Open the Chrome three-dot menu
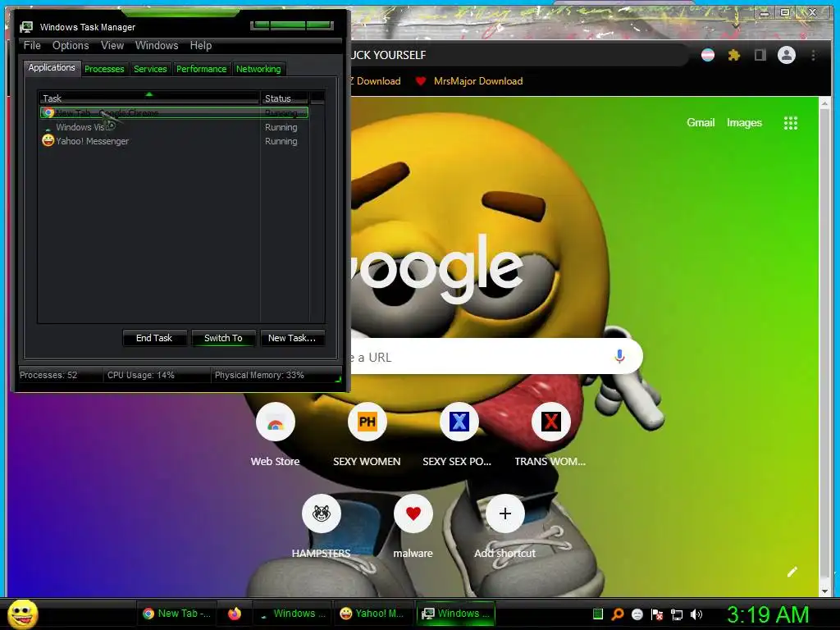This screenshot has height=630, width=840. pyautogui.click(x=813, y=55)
